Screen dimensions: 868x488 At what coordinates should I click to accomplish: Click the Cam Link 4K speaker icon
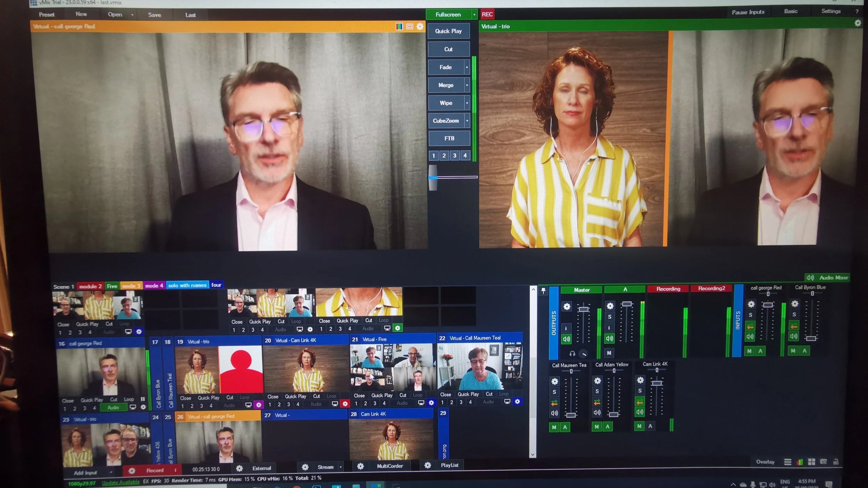pos(640,412)
